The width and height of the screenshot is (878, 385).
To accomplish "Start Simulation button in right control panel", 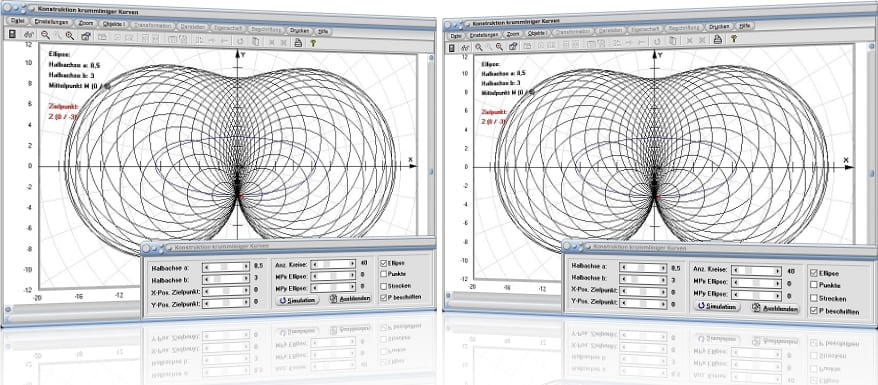I will pyautogui.click(x=717, y=307).
